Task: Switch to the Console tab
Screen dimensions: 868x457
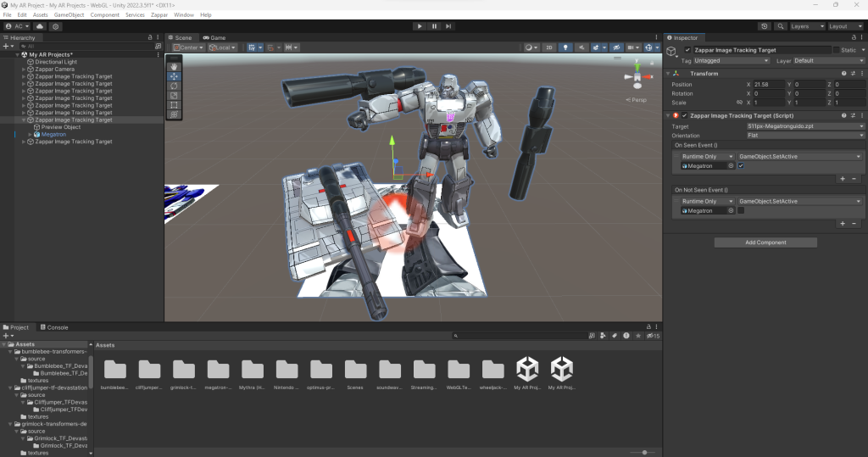Action: click(x=57, y=327)
